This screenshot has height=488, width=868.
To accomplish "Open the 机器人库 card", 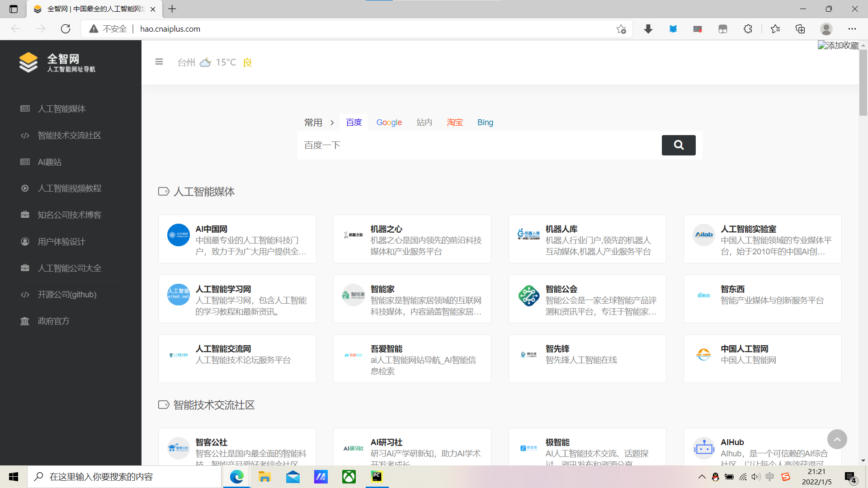I will [587, 239].
